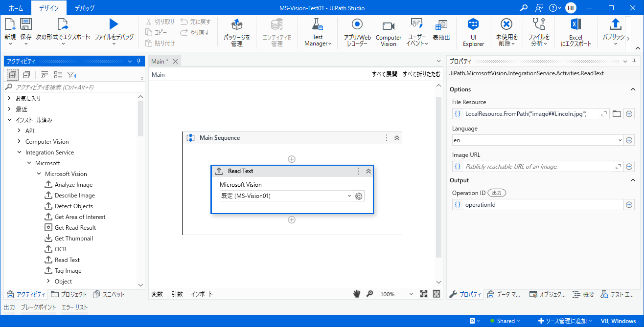Open the ブレークポイント panel
The height and width of the screenshot is (327, 644).
[x=38, y=307]
